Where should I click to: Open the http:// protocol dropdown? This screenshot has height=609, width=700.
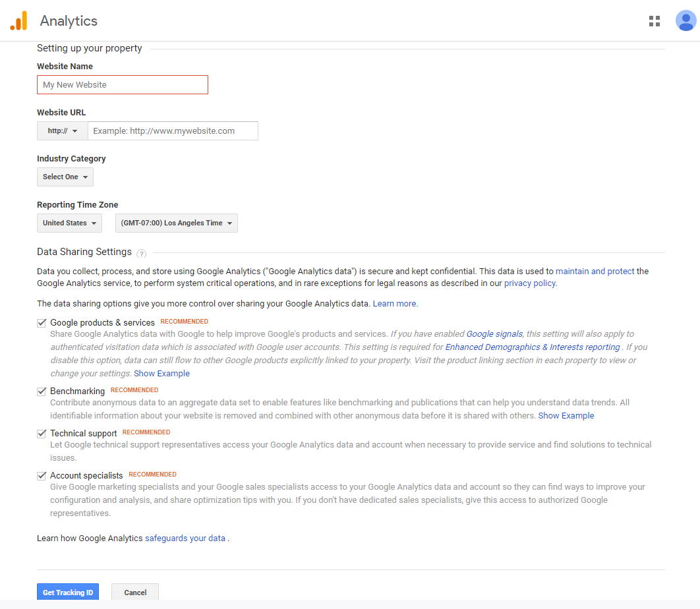tap(63, 130)
